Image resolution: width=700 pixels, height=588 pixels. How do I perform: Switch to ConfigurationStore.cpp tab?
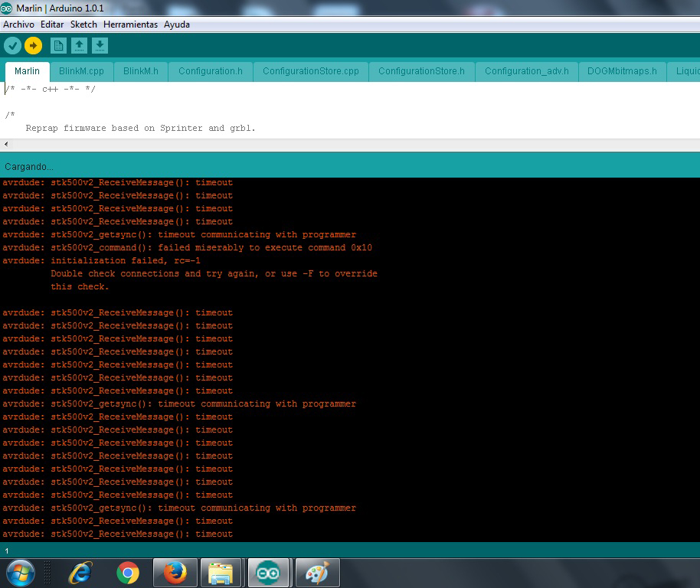311,71
